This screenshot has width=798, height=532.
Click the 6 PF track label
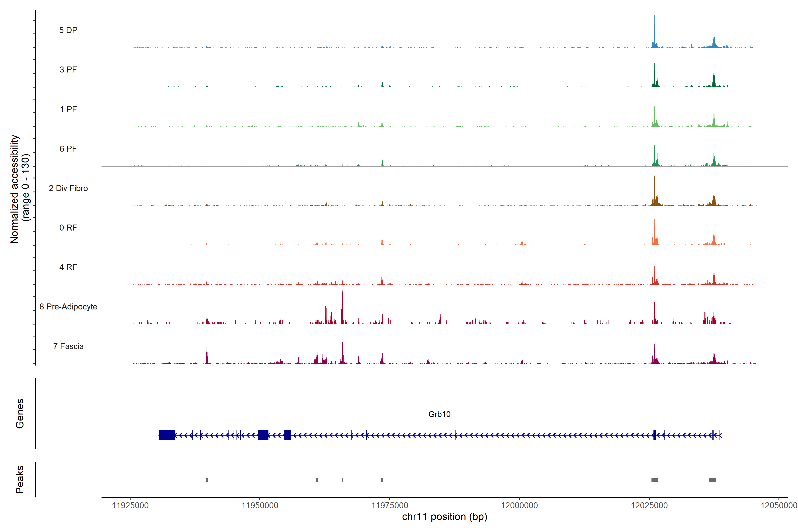[68, 149]
